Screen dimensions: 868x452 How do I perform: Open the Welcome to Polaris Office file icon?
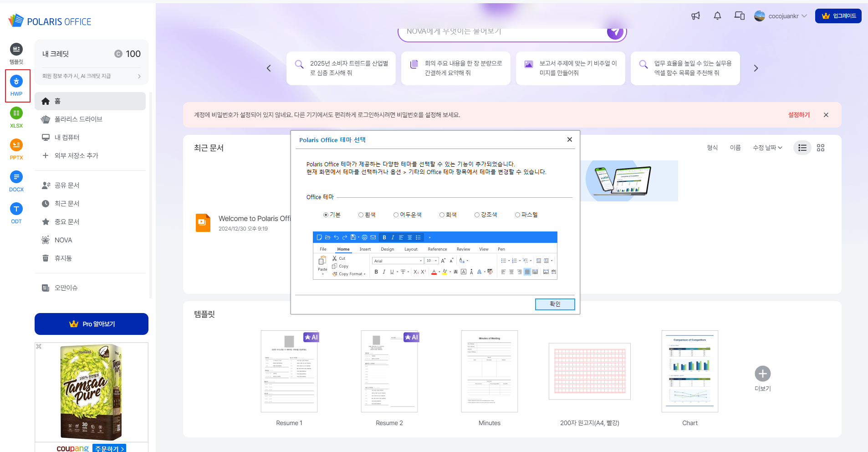203,223
